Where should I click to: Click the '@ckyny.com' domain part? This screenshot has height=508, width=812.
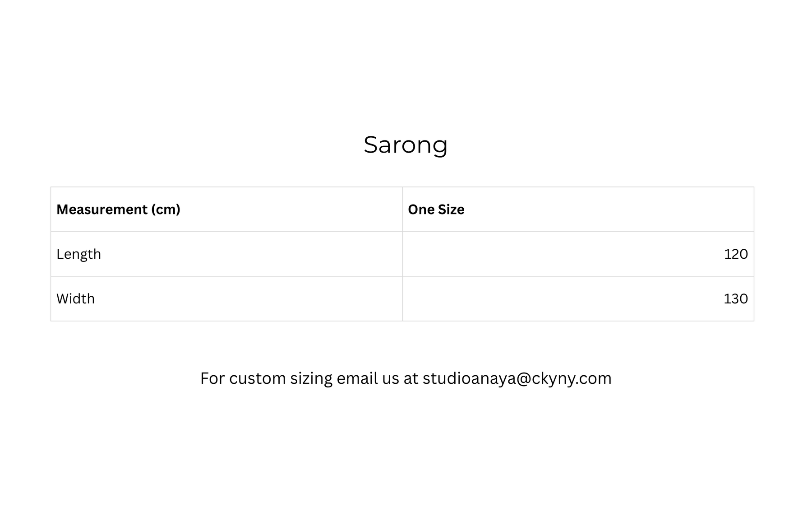point(564,378)
